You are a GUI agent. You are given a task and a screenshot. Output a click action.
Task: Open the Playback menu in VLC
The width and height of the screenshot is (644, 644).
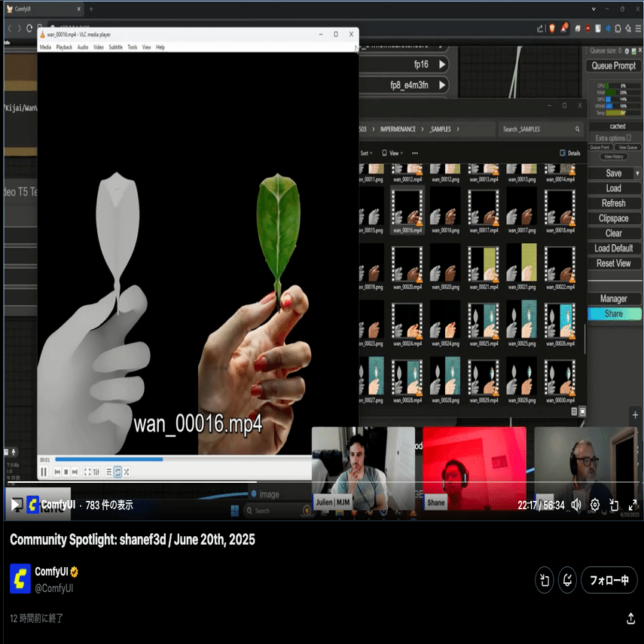coord(64,47)
